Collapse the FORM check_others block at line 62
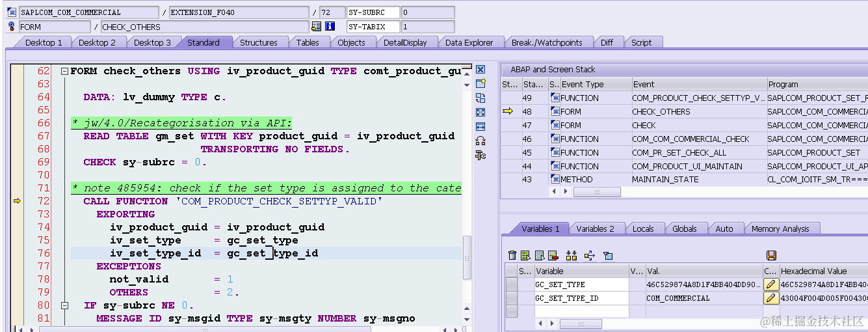This screenshot has height=332, width=868. coord(64,71)
